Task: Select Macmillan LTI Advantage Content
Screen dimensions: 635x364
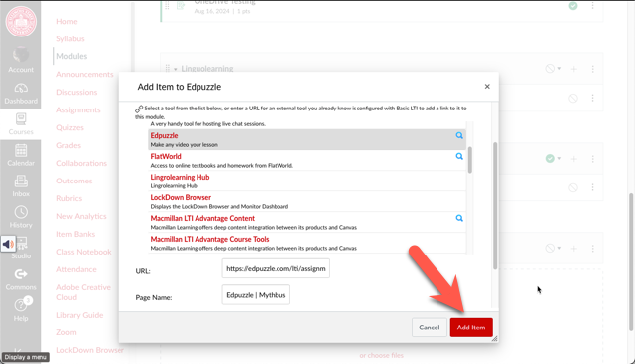Action: (306, 222)
